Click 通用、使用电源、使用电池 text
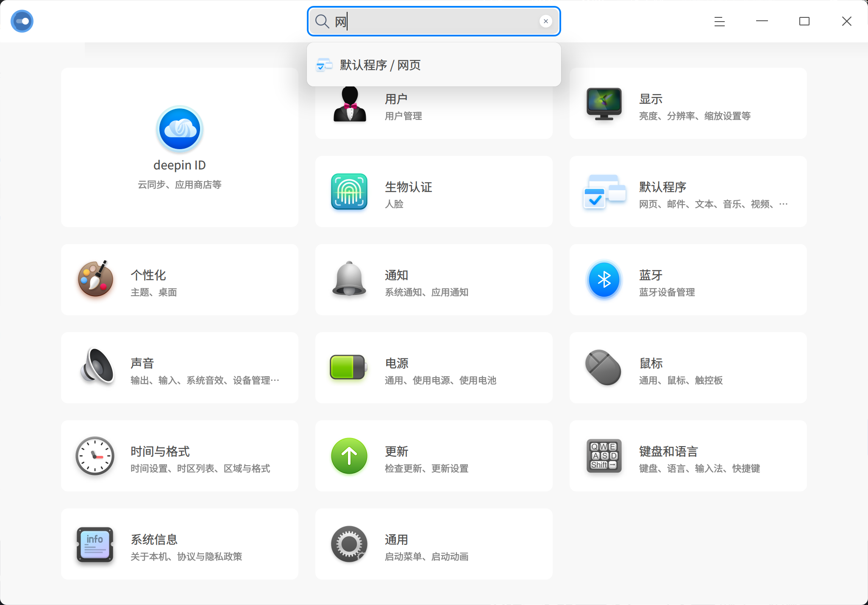 441,380
